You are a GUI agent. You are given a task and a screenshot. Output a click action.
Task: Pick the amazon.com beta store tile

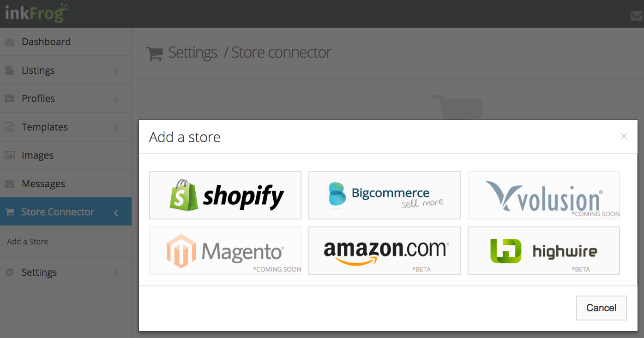(384, 250)
